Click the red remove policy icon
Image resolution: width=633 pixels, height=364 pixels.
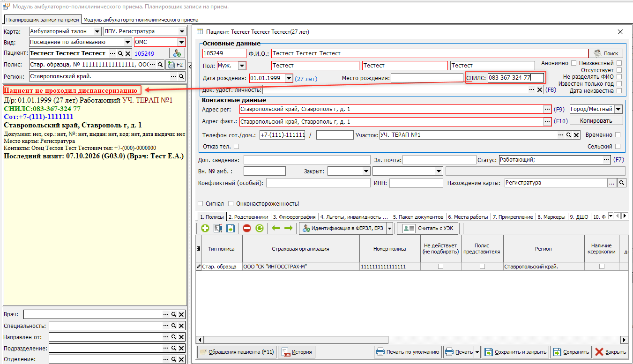(x=247, y=228)
